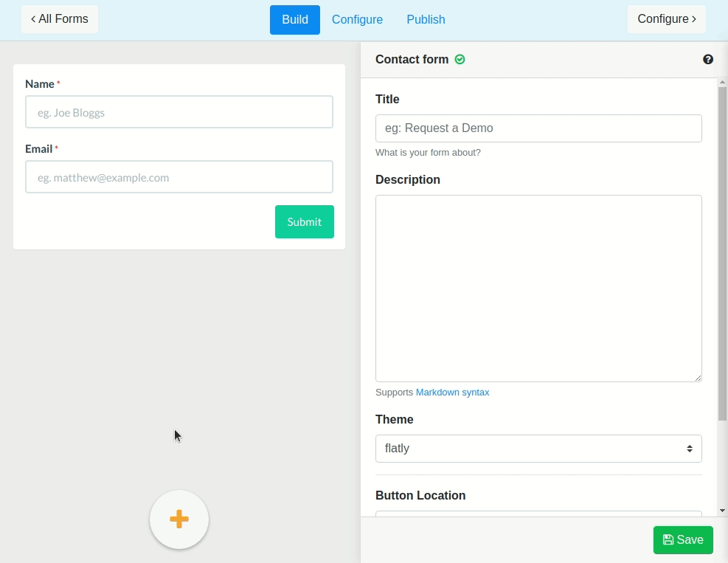
Task: Click the Title input field
Action: (538, 128)
